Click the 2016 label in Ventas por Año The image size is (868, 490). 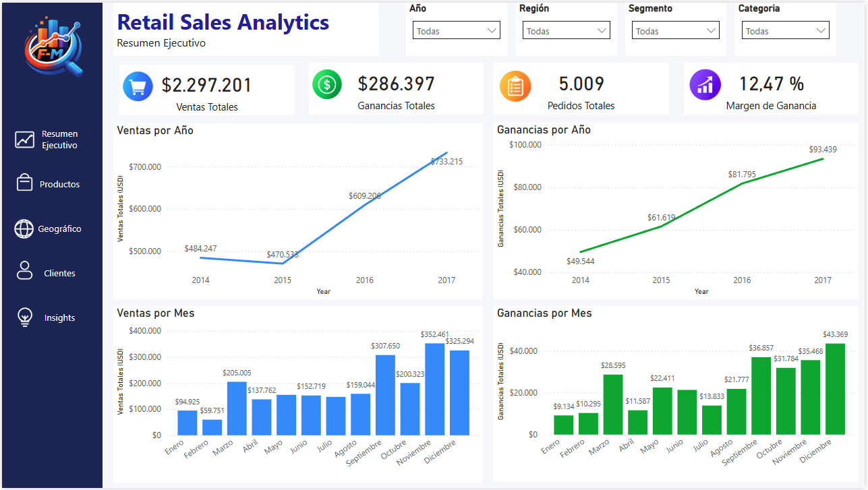pyautogui.click(x=365, y=280)
